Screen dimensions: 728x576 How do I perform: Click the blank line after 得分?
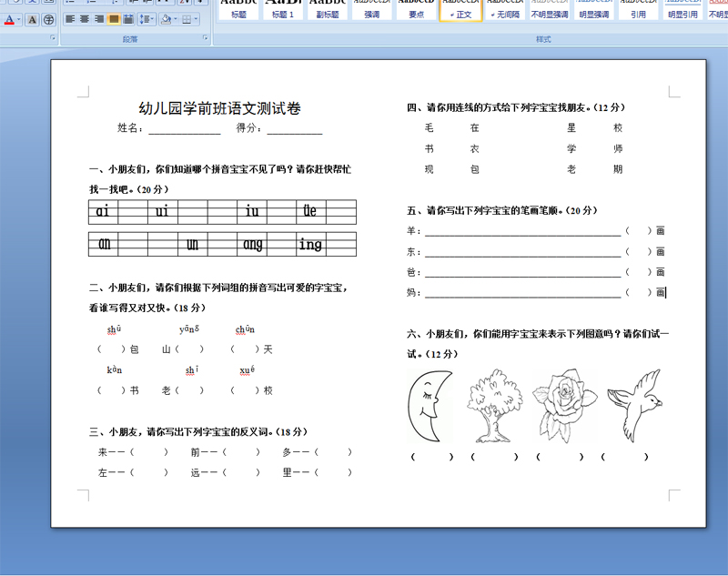[294, 130]
